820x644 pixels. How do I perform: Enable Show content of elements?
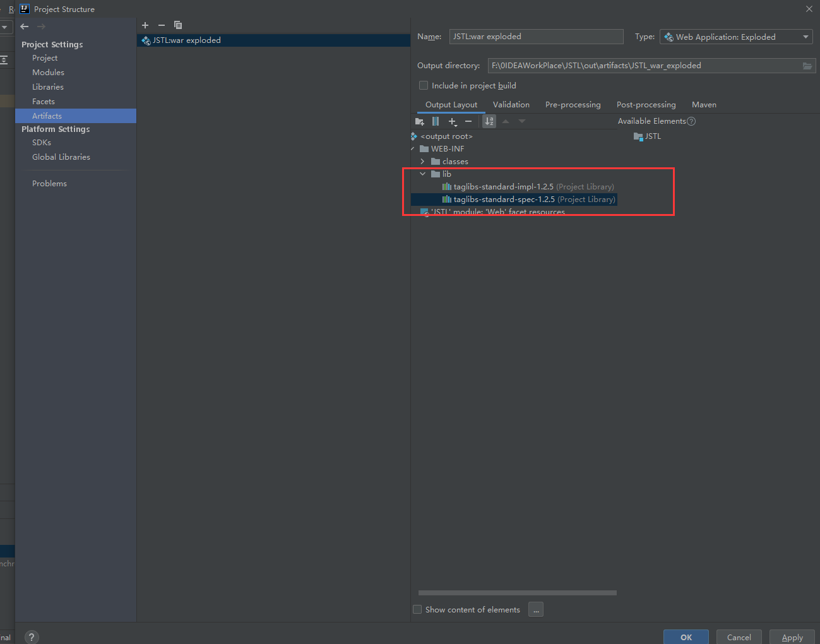[417, 609]
